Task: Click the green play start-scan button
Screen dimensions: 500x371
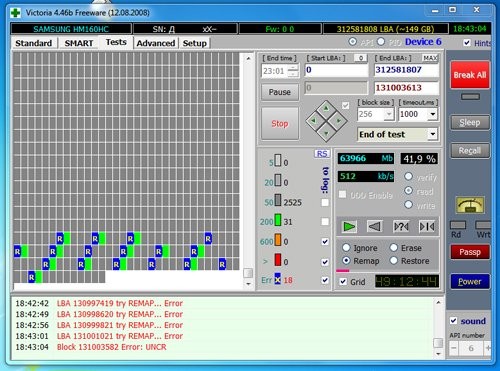Action: 349,227
